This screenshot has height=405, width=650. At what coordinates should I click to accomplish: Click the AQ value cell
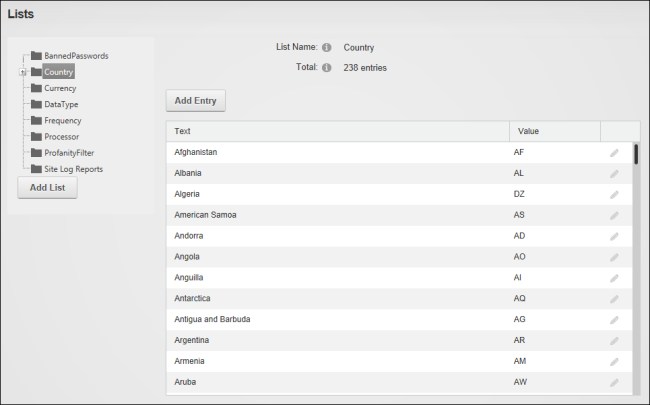pos(555,298)
